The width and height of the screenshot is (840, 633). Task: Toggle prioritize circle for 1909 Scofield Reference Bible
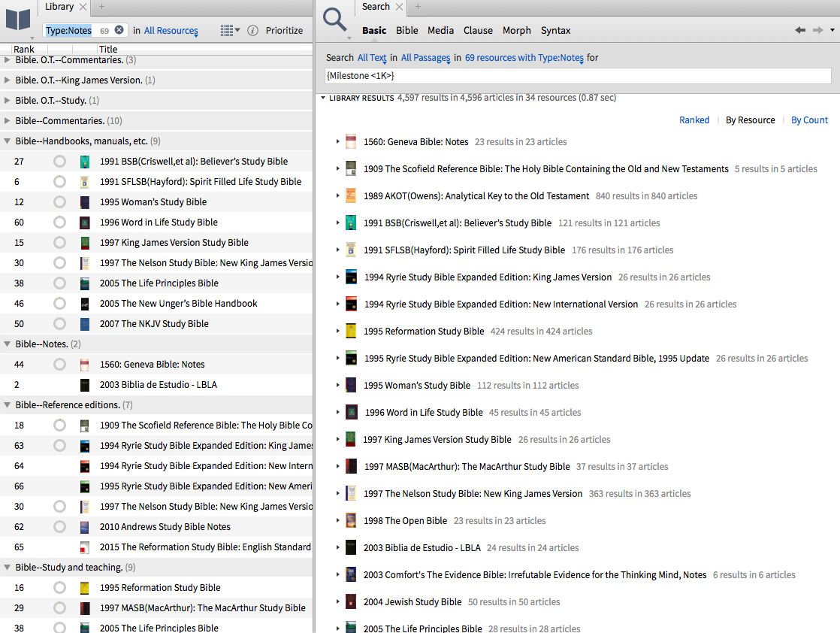coord(59,425)
